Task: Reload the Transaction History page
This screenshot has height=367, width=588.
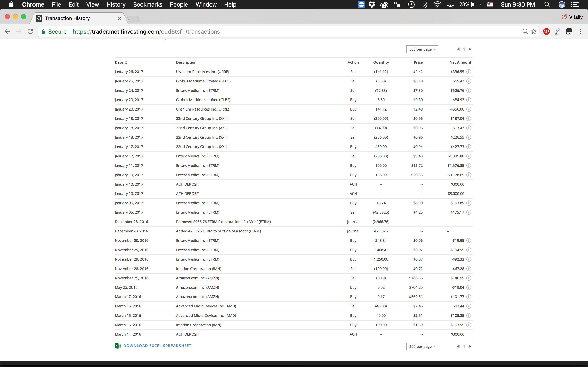Action: pyautogui.click(x=30, y=32)
